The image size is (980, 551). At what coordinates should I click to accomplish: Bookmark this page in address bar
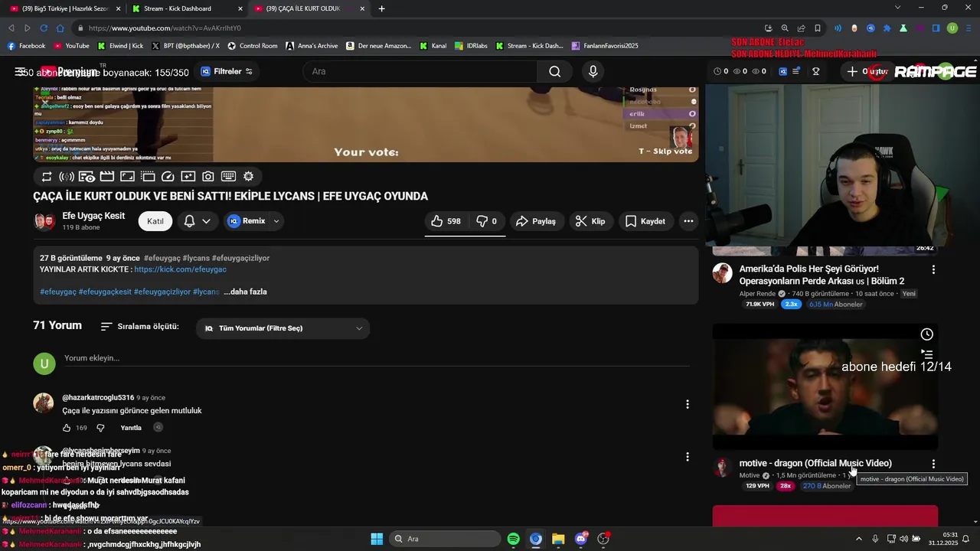click(817, 28)
